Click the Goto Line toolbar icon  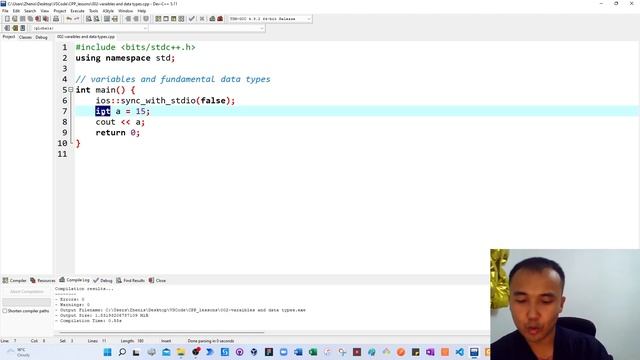(x=115, y=19)
